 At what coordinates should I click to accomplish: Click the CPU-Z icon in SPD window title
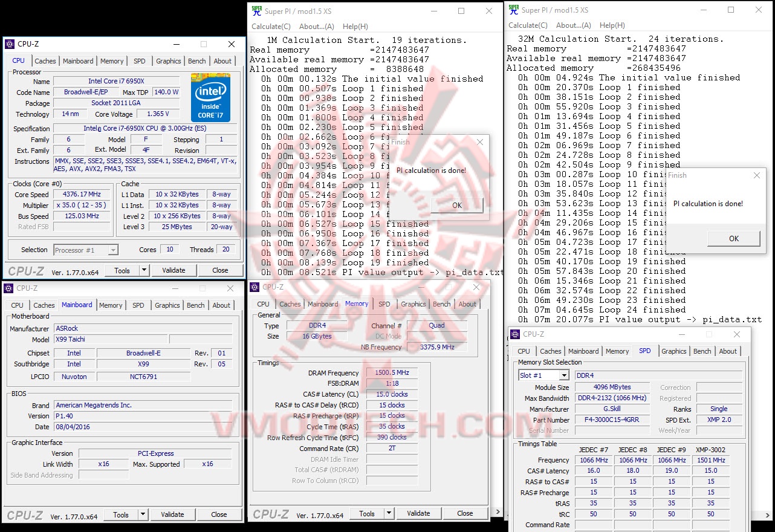[515, 334]
